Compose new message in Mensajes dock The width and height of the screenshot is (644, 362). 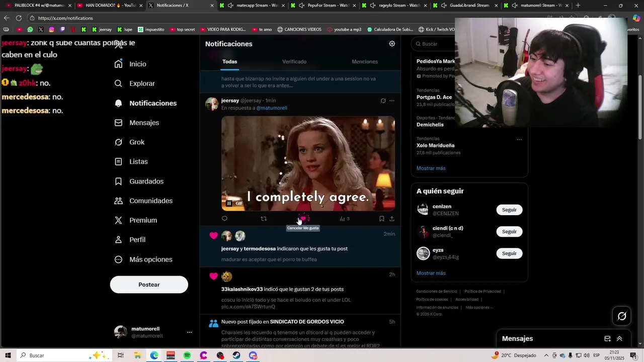click(607, 339)
